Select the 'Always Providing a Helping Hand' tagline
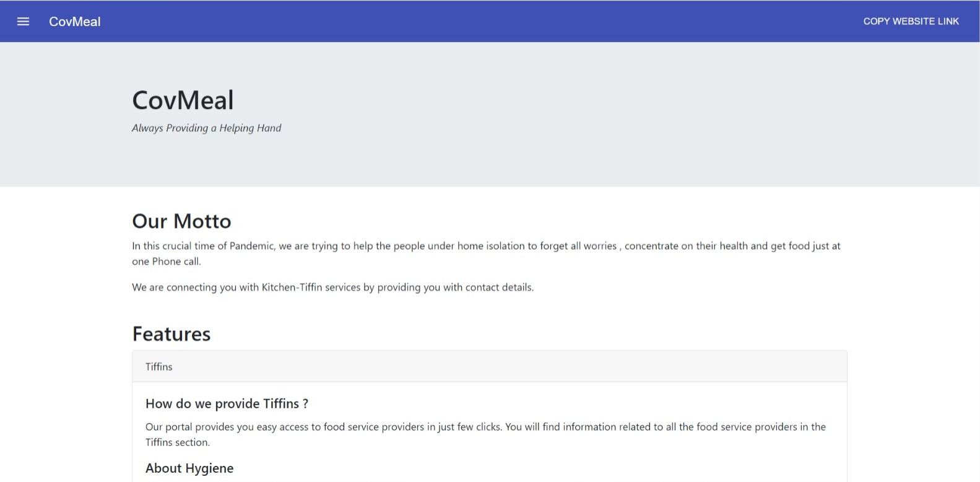This screenshot has height=482, width=980. pyautogui.click(x=206, y=128)
